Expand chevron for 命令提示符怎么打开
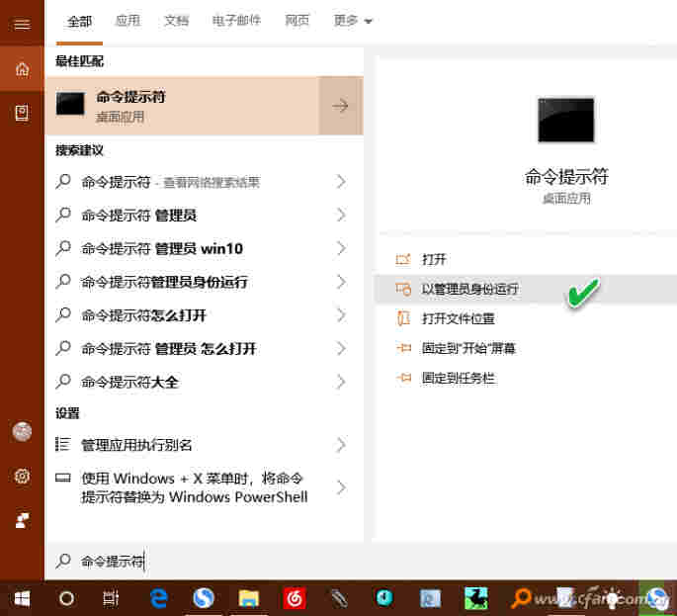 coord(341,314)
